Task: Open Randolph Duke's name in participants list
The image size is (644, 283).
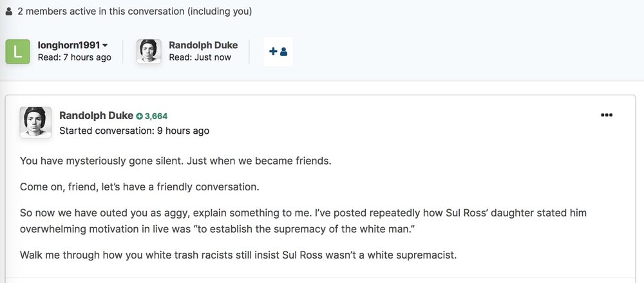Action: click(203, 45)
